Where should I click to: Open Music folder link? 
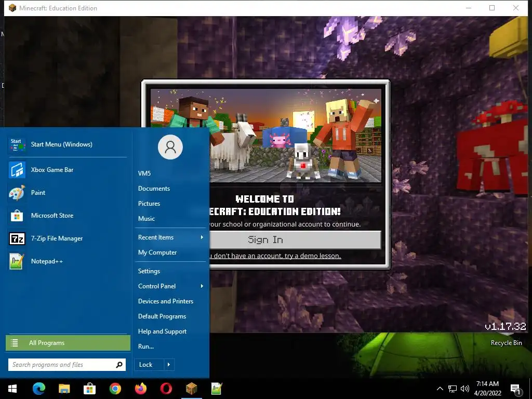click(146, 219)
